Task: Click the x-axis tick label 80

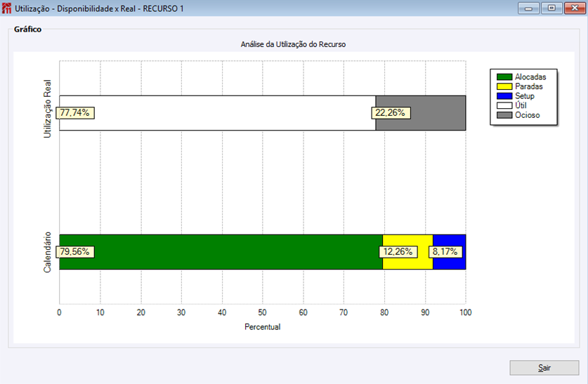Action: tap(384, 312)
